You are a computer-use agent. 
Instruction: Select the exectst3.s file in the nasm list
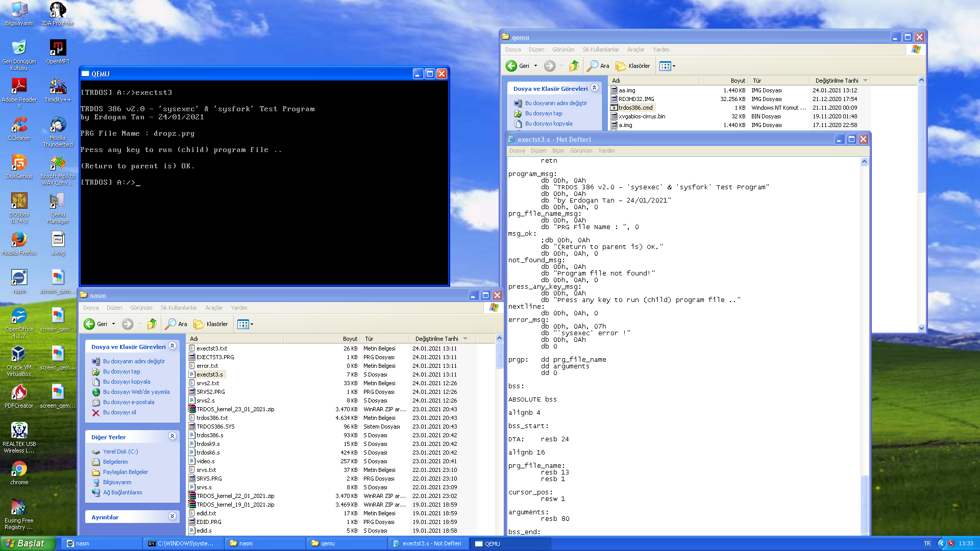209,374
